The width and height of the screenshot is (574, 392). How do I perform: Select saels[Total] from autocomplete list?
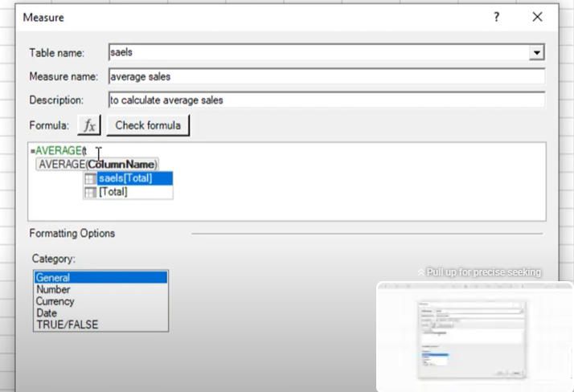[128, 178]
